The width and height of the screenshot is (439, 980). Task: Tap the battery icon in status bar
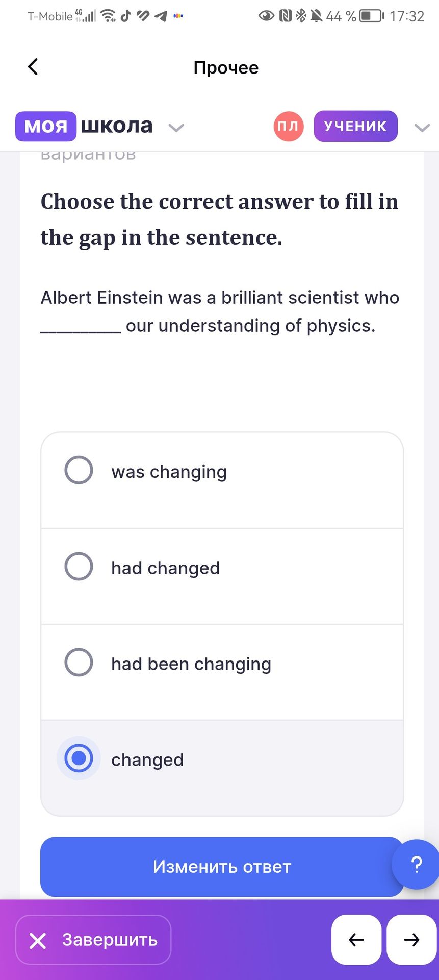372,16
